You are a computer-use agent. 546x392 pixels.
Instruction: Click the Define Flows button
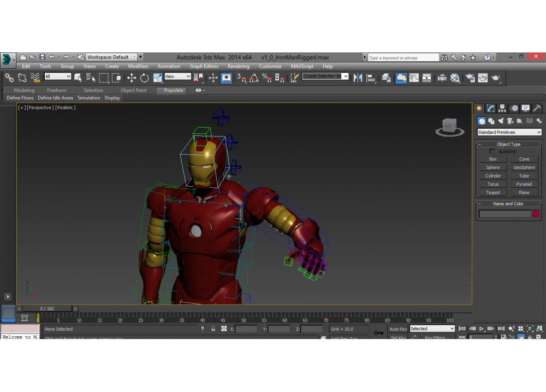pos(20,98)
